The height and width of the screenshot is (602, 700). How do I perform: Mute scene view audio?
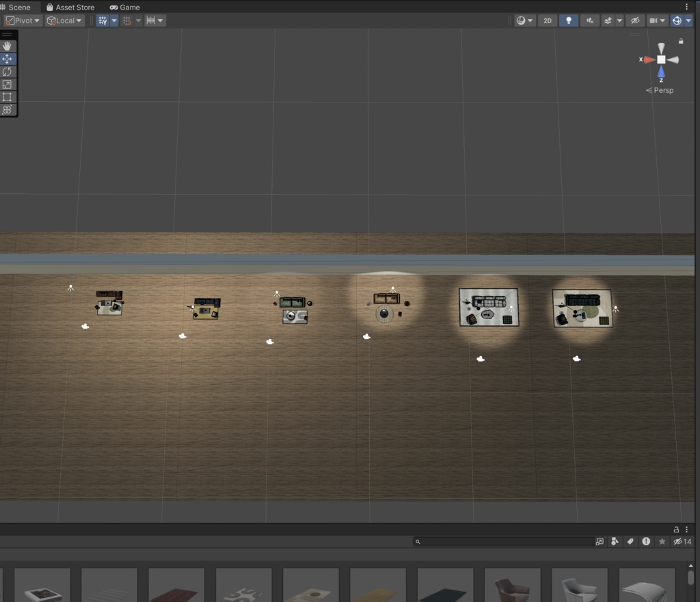589,20
